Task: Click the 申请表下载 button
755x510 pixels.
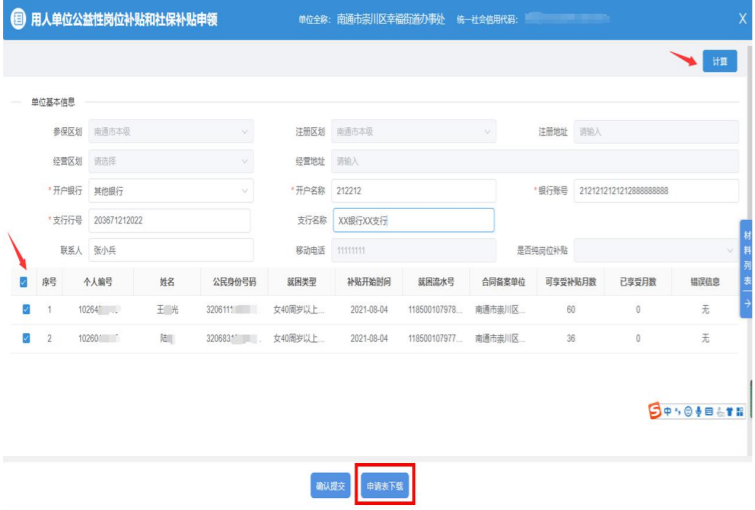Action: (385, 486)
